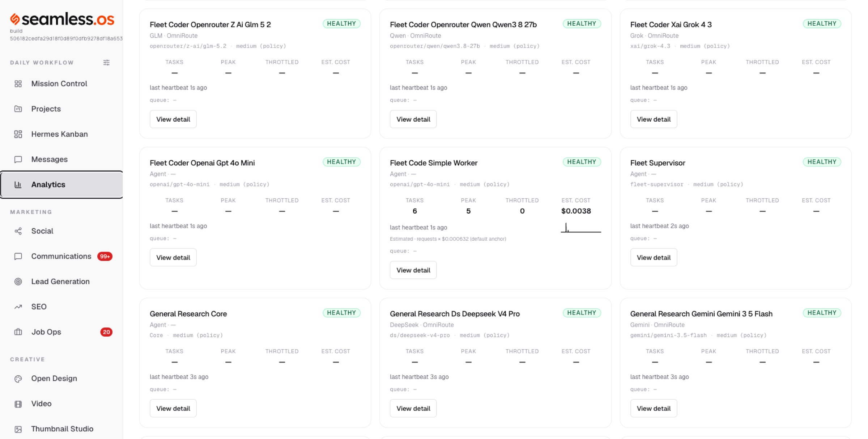Open Hermes Kanban
Viewport: 868px width, 439px height.
click(x=61, y=134)
